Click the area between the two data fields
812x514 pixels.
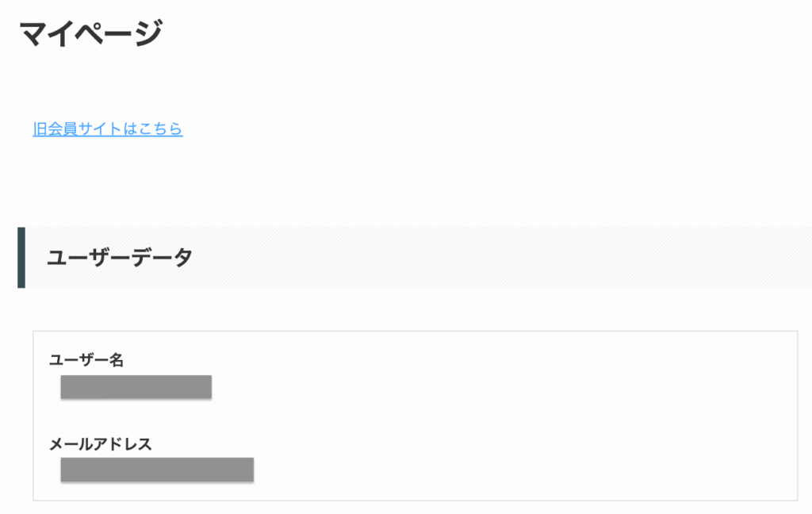pos(238,420)
